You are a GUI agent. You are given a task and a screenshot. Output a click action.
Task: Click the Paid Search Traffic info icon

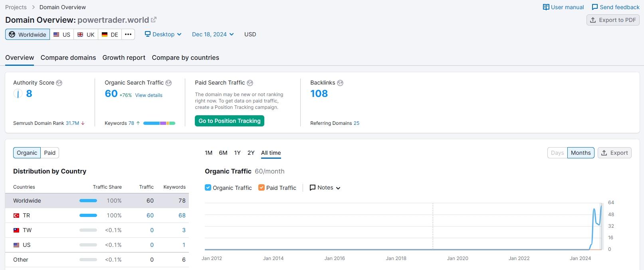pos(250,83)
